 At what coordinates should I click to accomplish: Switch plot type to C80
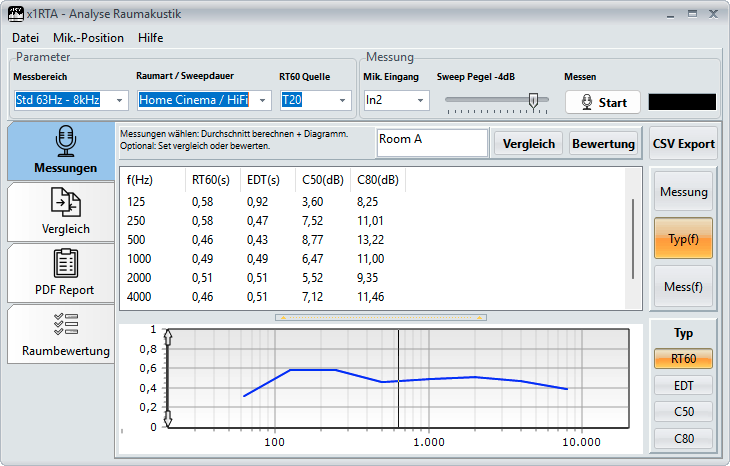(x=683, y=437)
